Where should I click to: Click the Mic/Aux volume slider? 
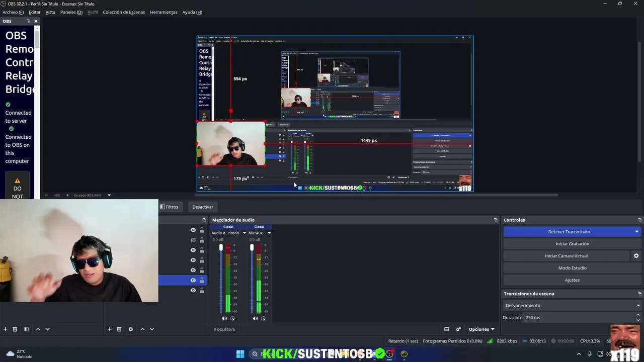(252, 278)
